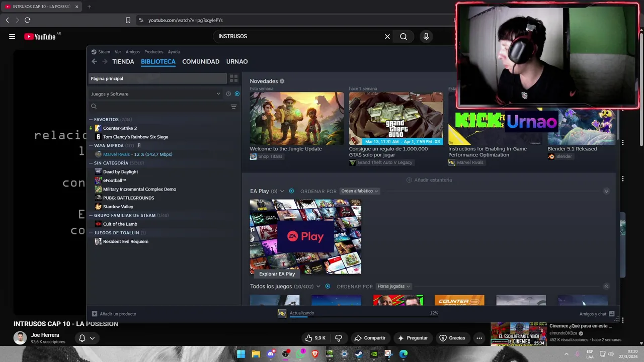Open Steam from the Windows taskbar
The image size is (644, 362).
tap(359, 354)
